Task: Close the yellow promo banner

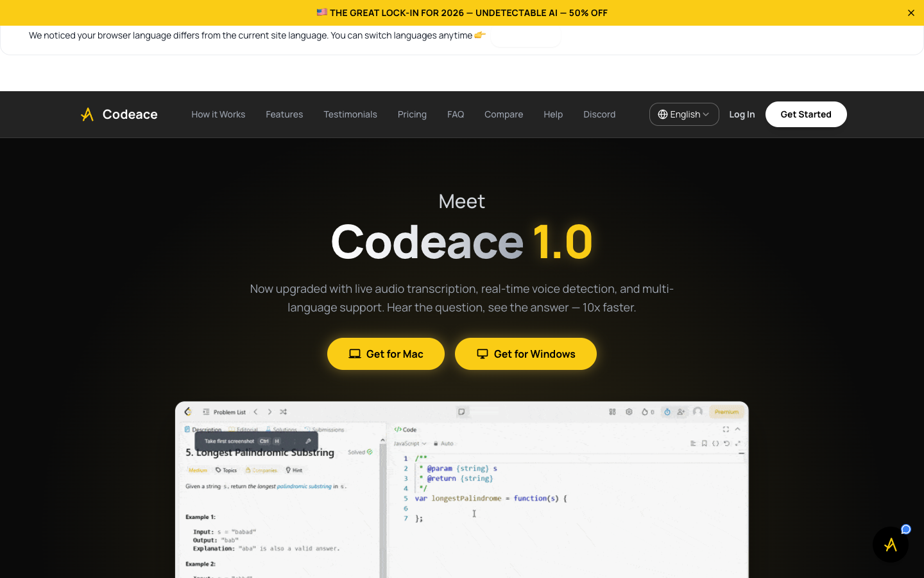Action: [x=911, y=13]
